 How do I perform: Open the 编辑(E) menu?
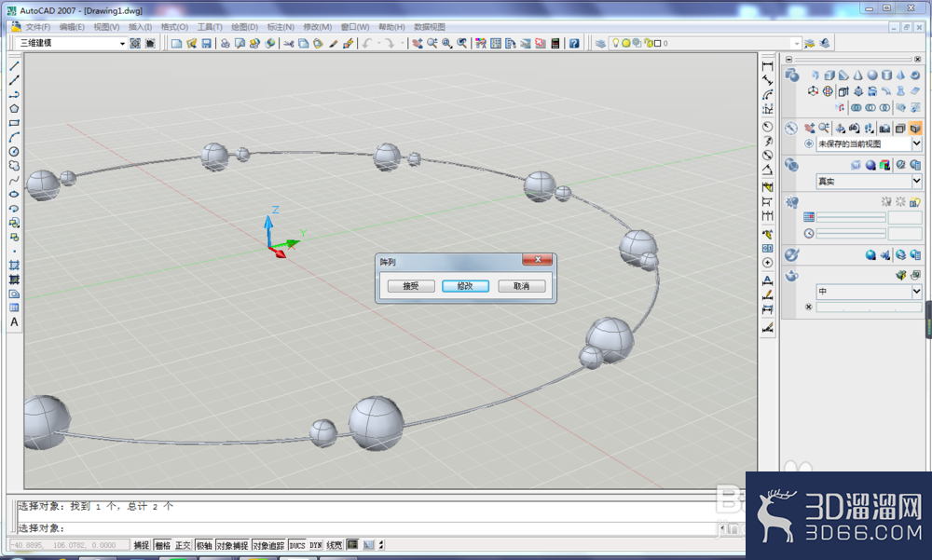(x=72, y=27)
